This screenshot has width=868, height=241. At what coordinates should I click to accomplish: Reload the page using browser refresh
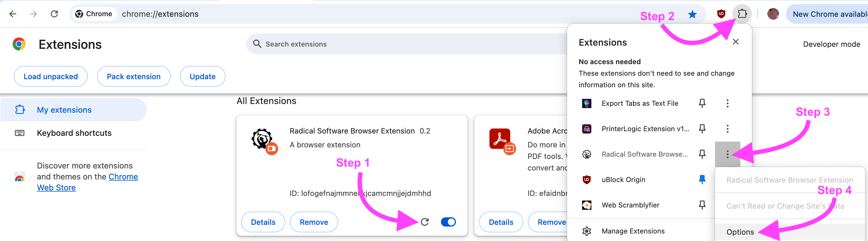point(54,14)
